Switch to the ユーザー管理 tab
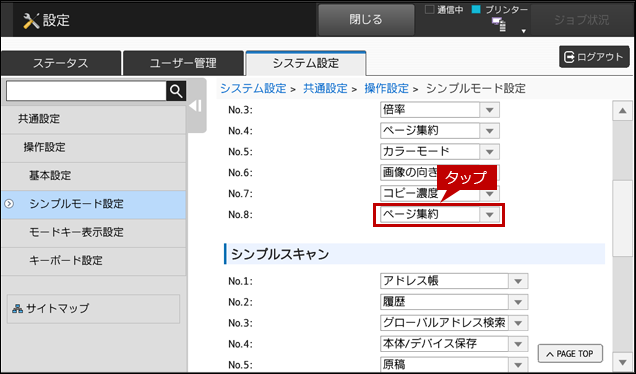 (183, 63)
